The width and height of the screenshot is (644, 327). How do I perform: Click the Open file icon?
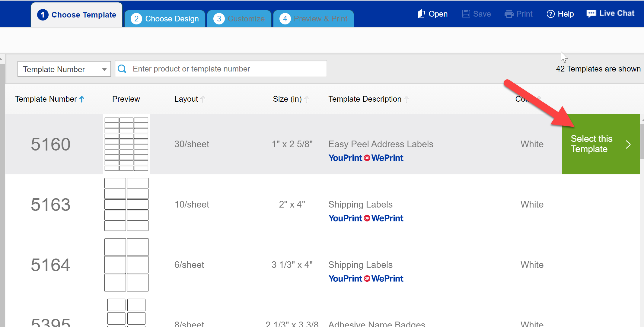click(421, 14)
